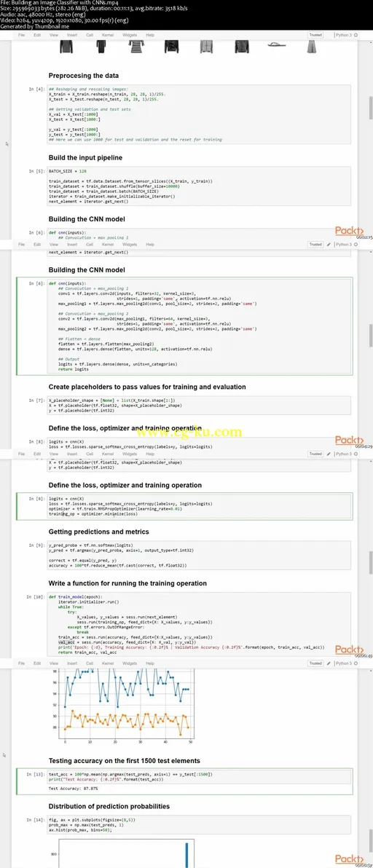
Task: Open Edit menu above the accuracy line chart
Action: 37,663
